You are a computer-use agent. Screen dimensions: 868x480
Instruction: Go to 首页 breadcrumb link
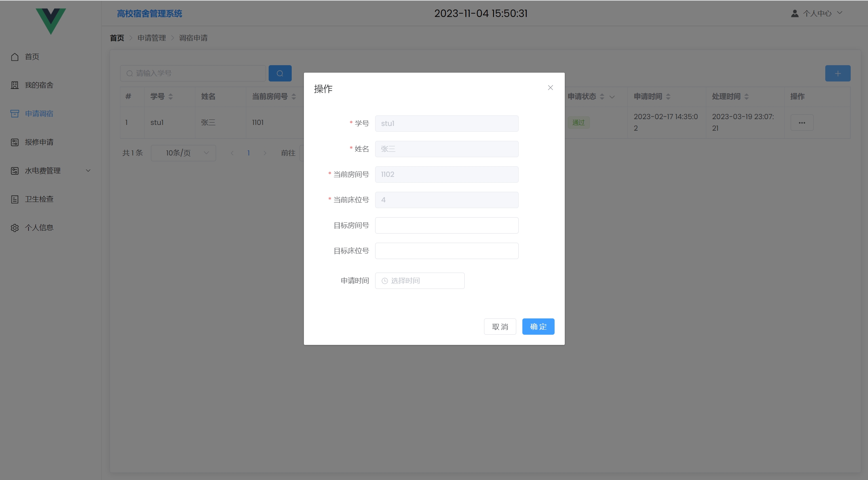[117, 38]
